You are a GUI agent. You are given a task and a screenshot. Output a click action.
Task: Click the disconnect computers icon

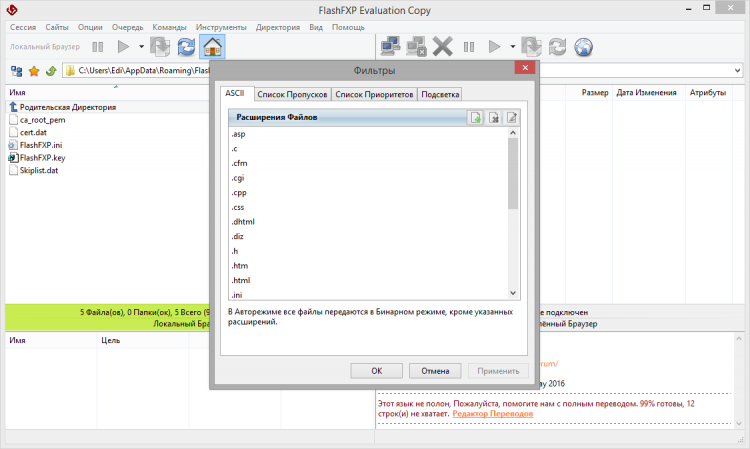pos(416,47)
